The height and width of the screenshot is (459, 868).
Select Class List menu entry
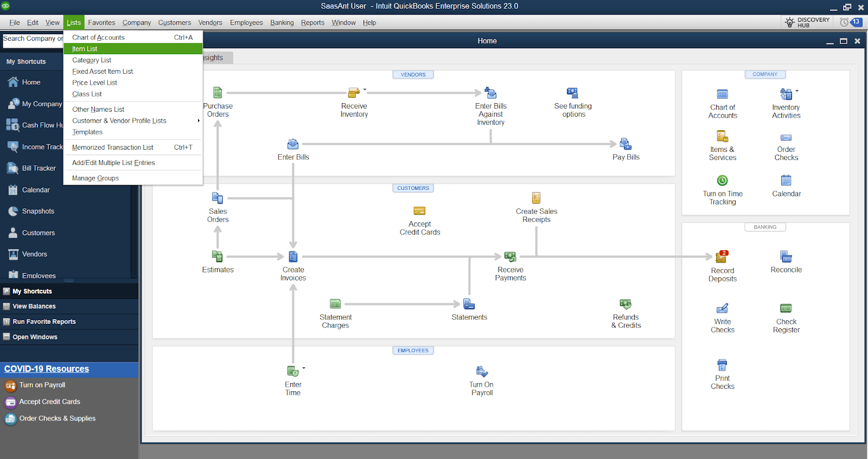coord(133,94)
